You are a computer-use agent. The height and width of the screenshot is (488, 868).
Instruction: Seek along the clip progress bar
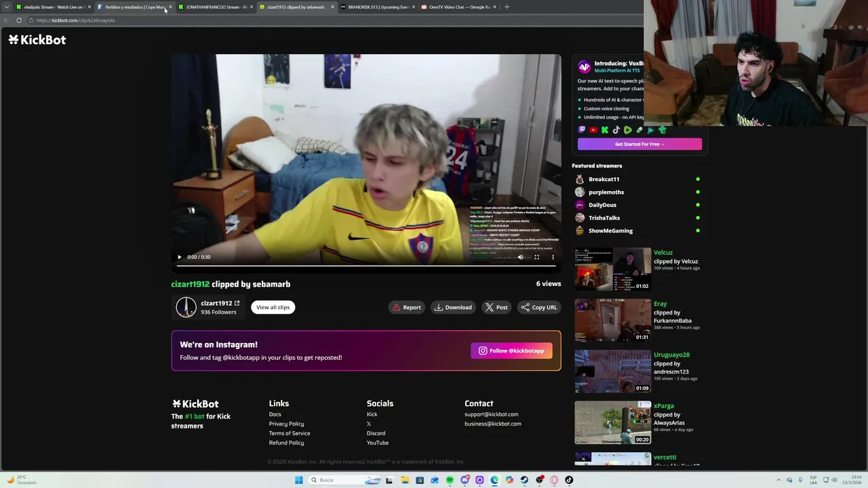[366, 266]
